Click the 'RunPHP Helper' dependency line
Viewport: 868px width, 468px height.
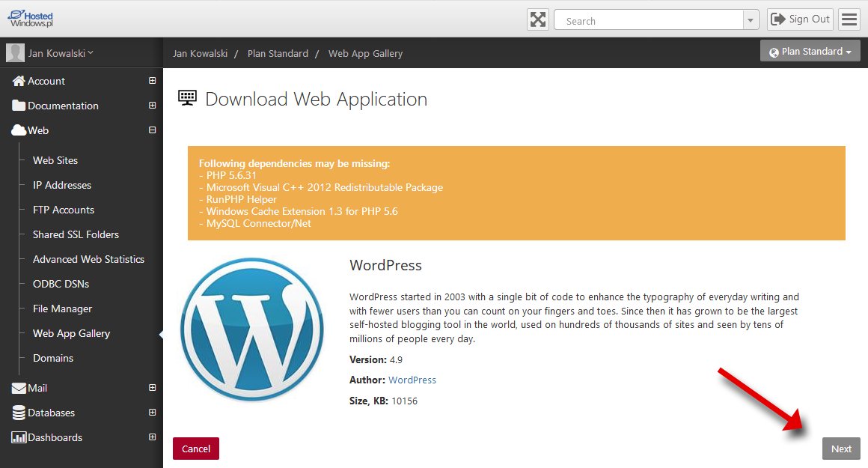pyautogui.click(x=238, y=199)
